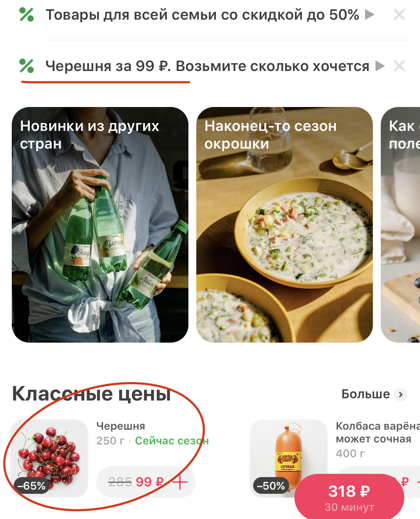Tap the -50% discount badge on sausage

click(271, 486)
